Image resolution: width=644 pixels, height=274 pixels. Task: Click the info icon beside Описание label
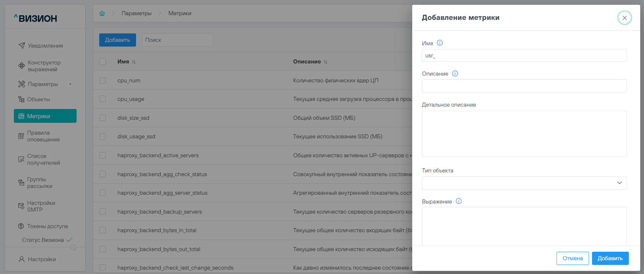click(455, 74)
